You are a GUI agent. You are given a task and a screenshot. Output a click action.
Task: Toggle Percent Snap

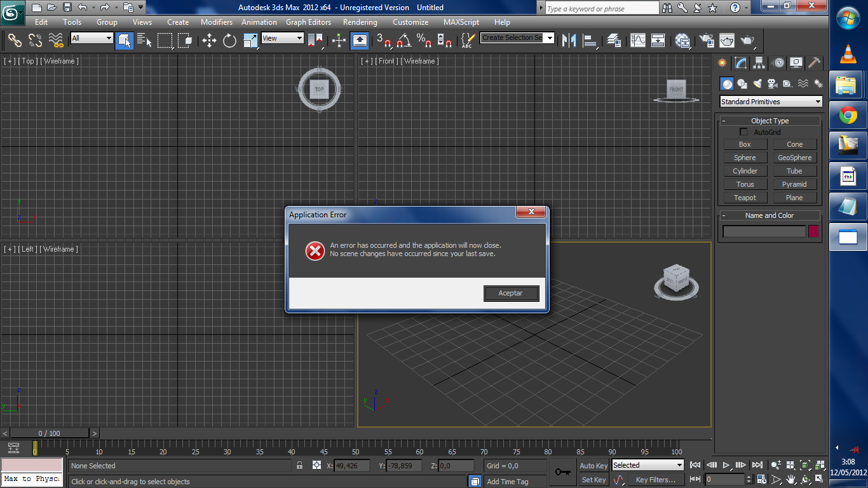click(x=424, y=41)
